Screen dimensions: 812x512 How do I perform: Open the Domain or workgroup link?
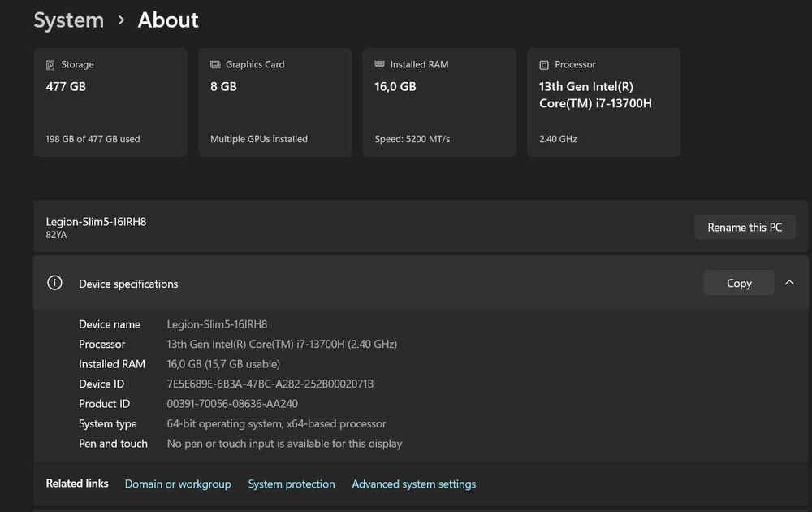[x=178, y=484]
